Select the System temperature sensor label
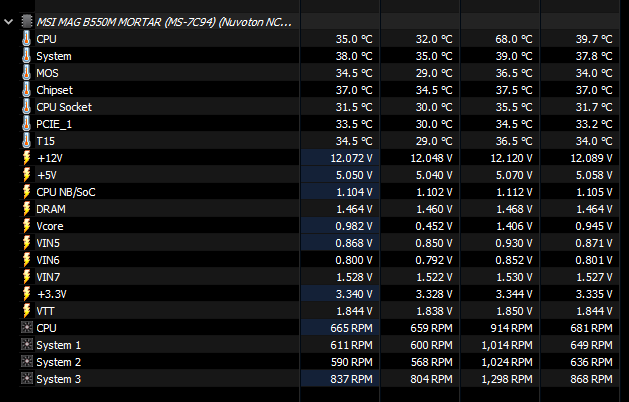The height and width of the screenshot is (402, 629). [54, 56]
